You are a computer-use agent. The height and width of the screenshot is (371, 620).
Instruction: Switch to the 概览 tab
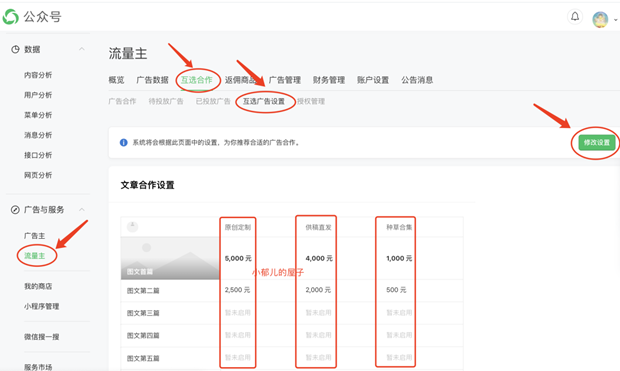click(116, 80)
